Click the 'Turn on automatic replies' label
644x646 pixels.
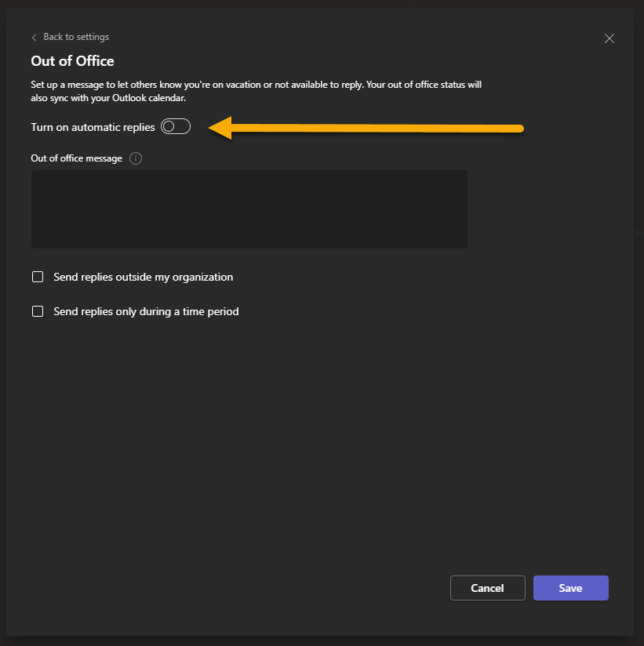tap(93, 127)
